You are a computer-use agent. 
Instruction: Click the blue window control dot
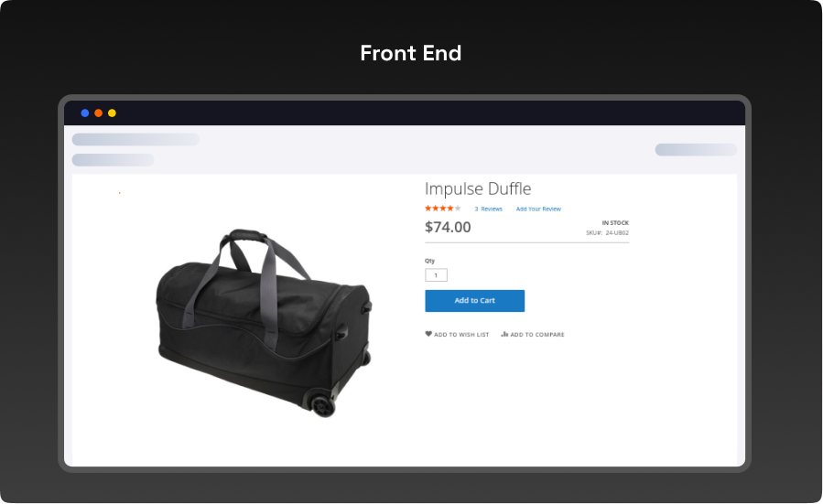coord(84,113)
